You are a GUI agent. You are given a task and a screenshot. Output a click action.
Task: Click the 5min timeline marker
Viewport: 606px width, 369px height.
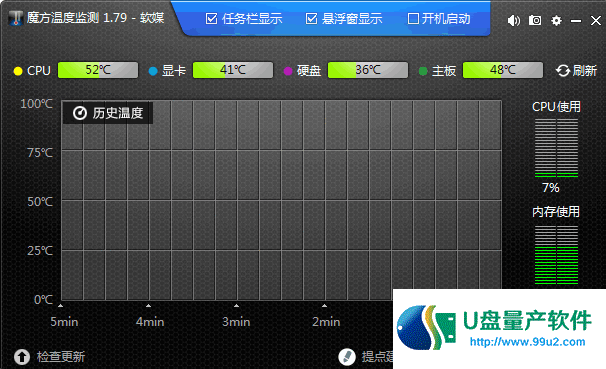64,321
